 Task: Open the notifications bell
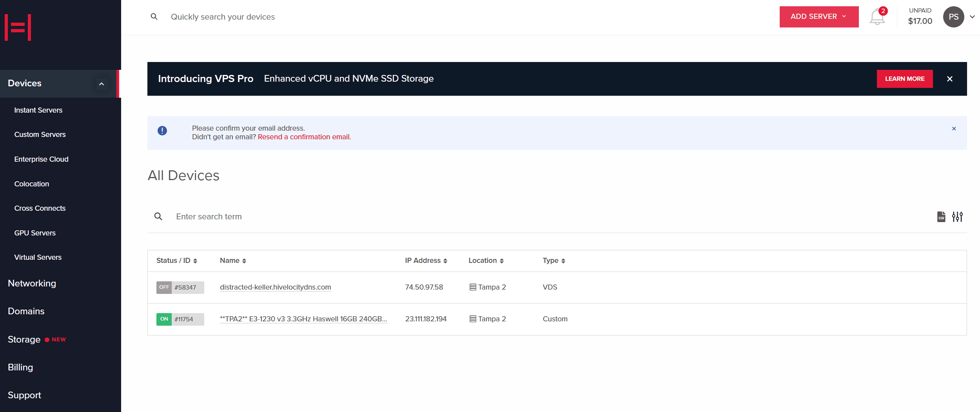pos(877,18)
